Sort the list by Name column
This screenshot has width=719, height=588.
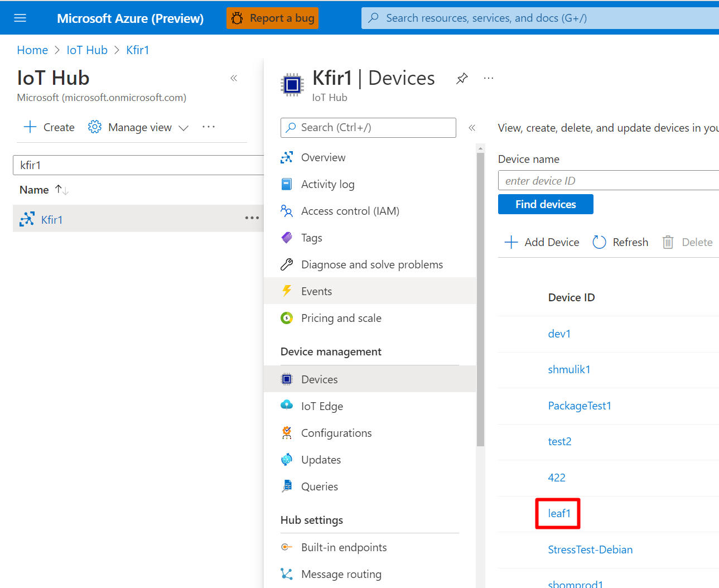pos(44,190)
